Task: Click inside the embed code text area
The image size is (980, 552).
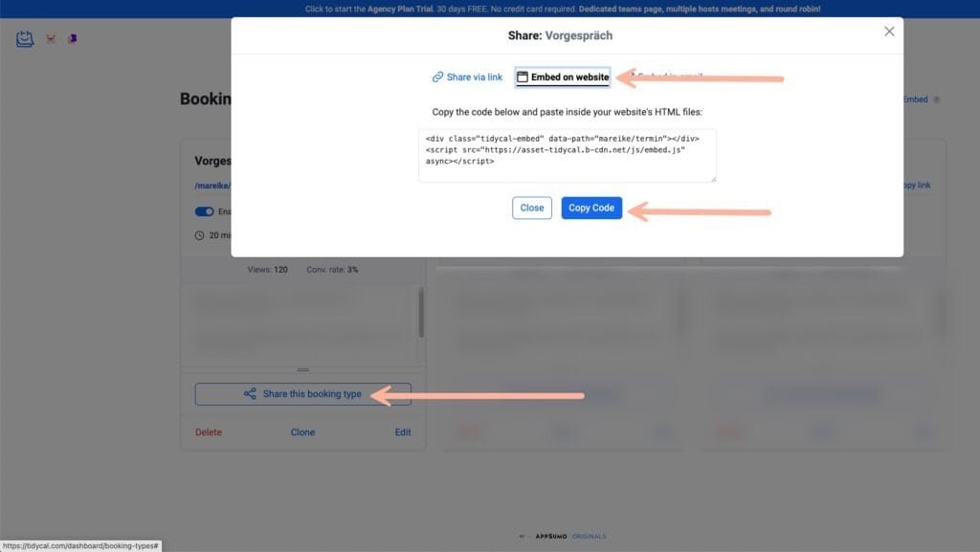Action: pyautogui.click(x=567, y=155)
